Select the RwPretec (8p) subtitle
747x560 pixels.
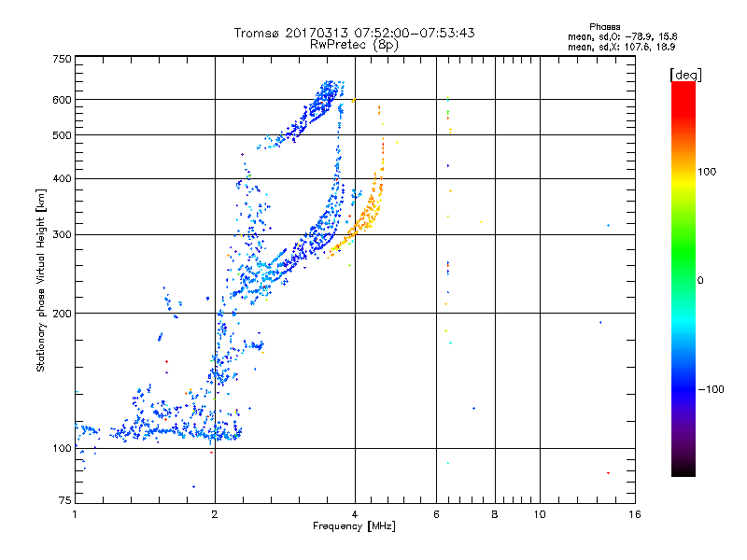(x=354, y=45)
